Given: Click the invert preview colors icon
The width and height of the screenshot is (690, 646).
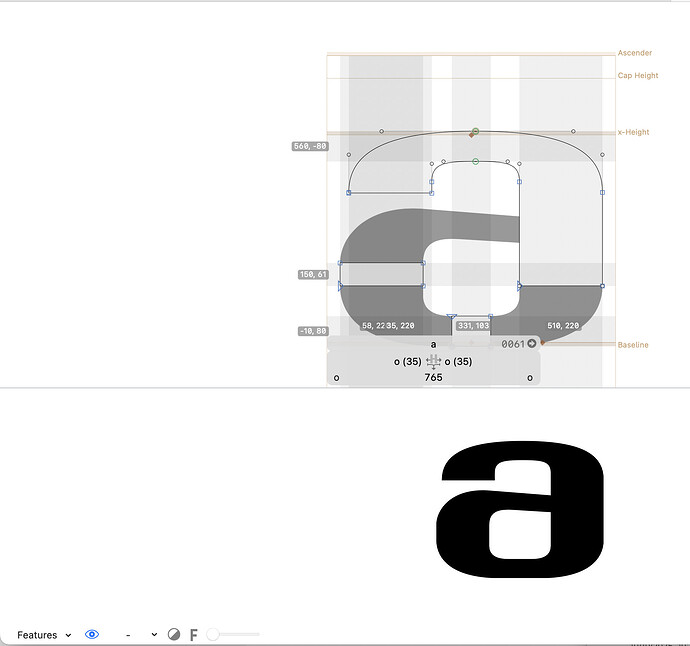Looking at the screenshot, I should [x=174, y=635].
